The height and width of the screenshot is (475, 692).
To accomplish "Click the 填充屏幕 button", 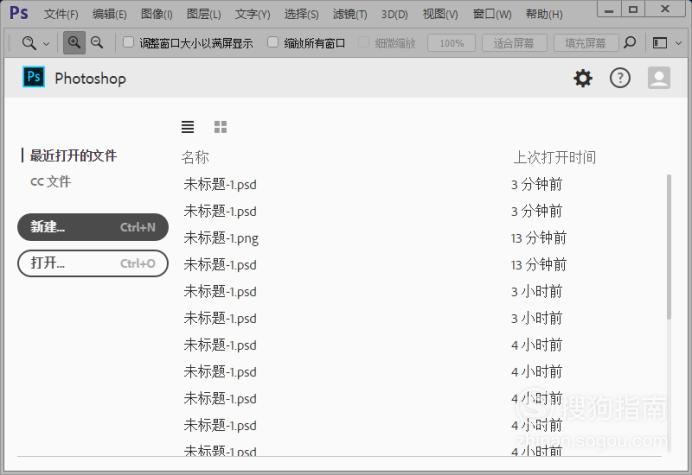I will coord(586,43).
